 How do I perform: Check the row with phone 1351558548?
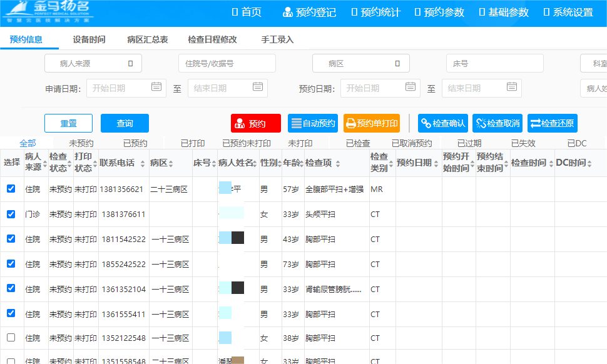click(x=11, y=361)
